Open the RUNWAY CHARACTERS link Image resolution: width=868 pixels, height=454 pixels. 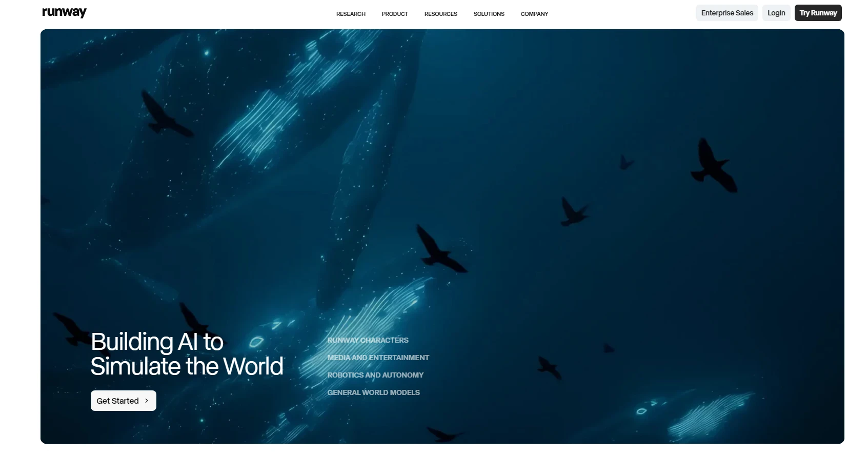pyautogui.click(x=368, y=340)
